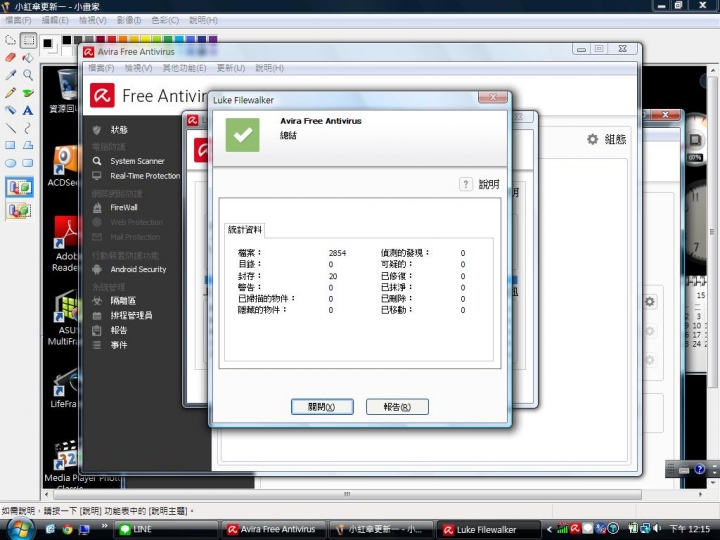Open Paint 編輯(E) menu

point(55,20)
